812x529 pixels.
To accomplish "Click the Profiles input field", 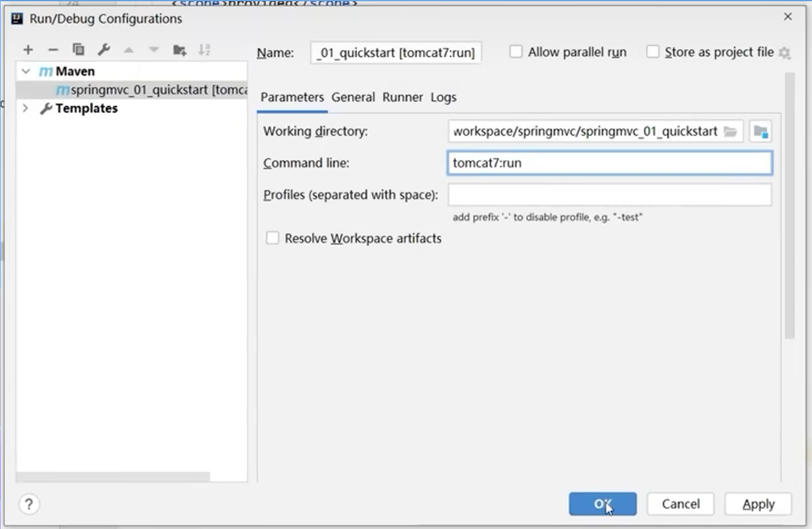I will [610, 195].
